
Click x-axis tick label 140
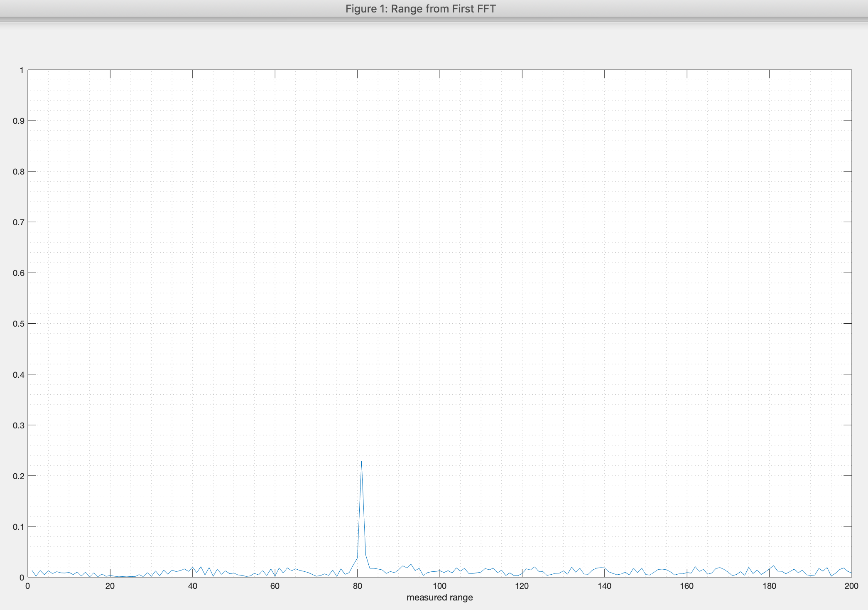coord(604,586)
